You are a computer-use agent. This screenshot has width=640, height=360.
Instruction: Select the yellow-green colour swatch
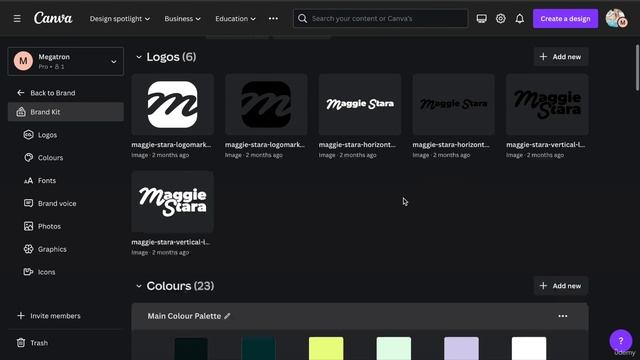coord(326,349)
